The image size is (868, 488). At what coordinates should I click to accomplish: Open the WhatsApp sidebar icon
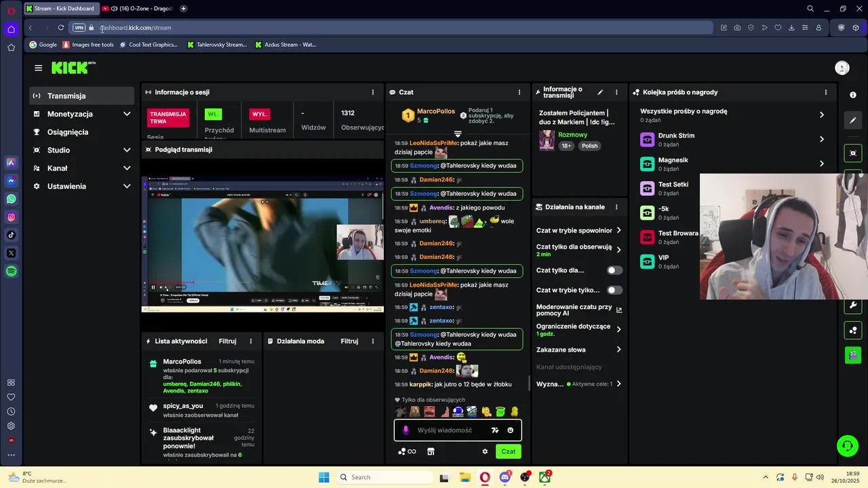[x=11, y=199]
